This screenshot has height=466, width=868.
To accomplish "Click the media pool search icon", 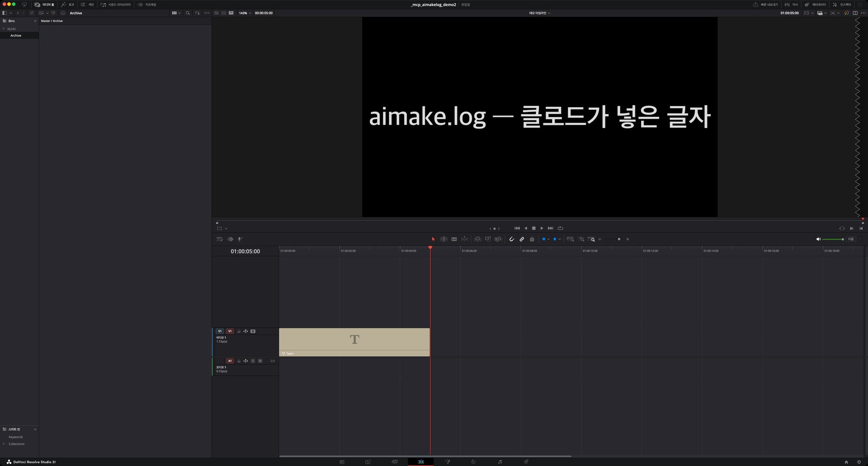I will coord(188,13).
